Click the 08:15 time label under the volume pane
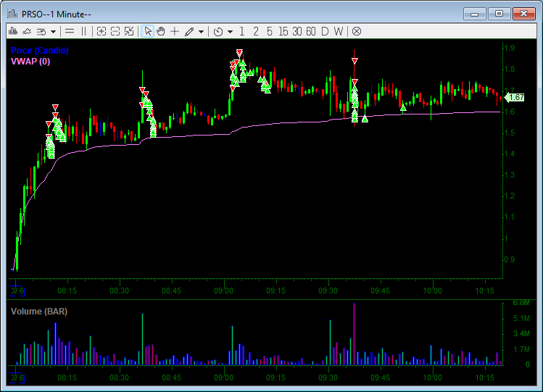The width and height of the screenshot is (543, 392). 67,378
